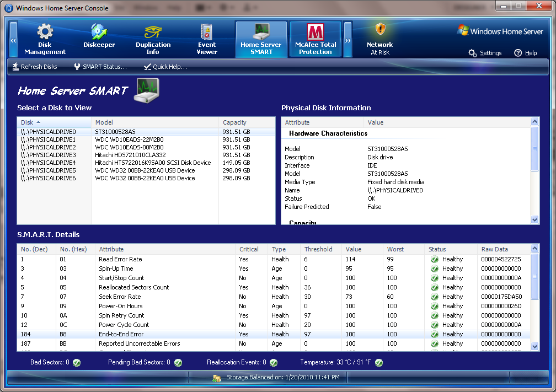
Task: Click the Attribute column header in disk info
Action: click(323, 122)
